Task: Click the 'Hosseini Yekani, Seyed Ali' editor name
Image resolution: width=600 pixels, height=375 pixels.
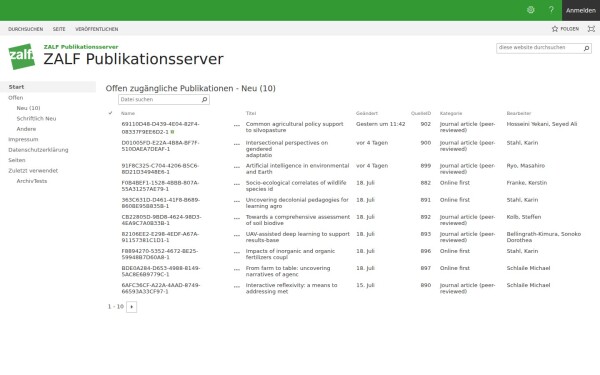Action: [542, 124]
